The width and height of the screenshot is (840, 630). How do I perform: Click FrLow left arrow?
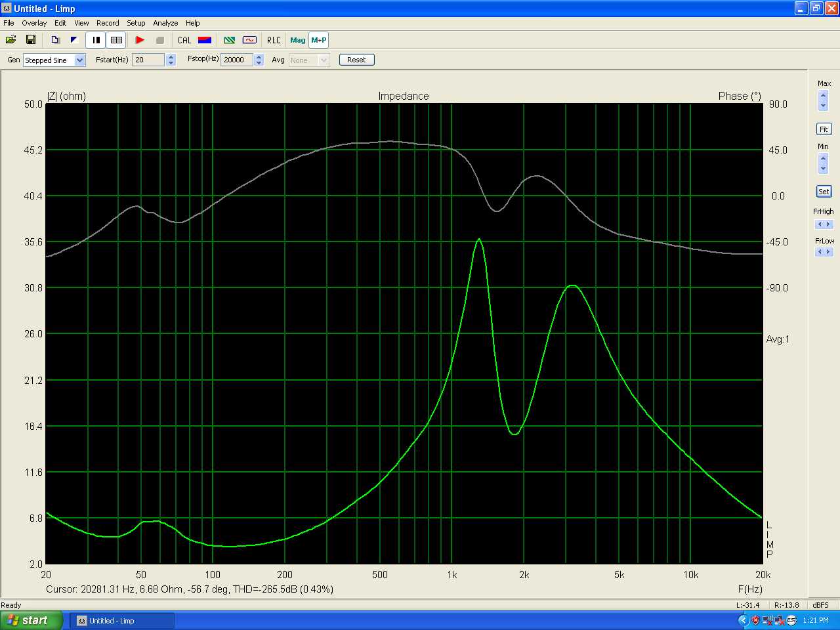pos(820,252)
